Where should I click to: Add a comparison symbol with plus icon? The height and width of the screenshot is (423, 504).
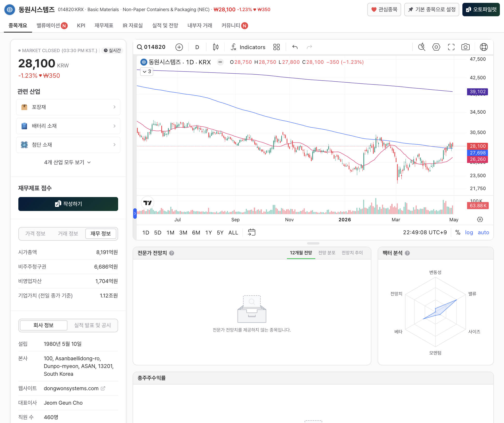tap(179, 47)
